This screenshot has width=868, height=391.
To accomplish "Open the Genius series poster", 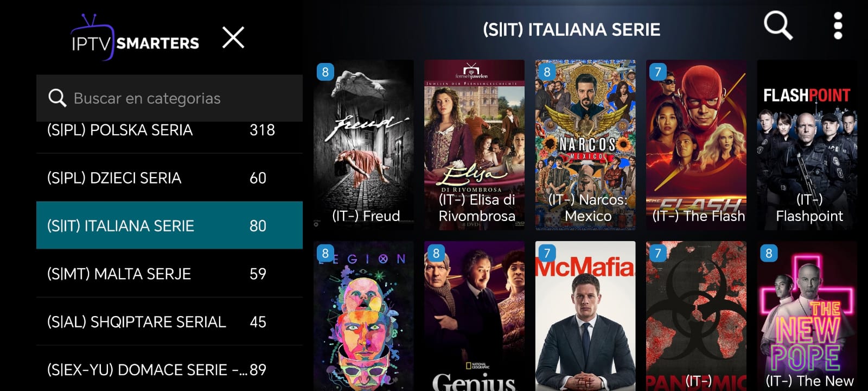I will pos(474,316).
